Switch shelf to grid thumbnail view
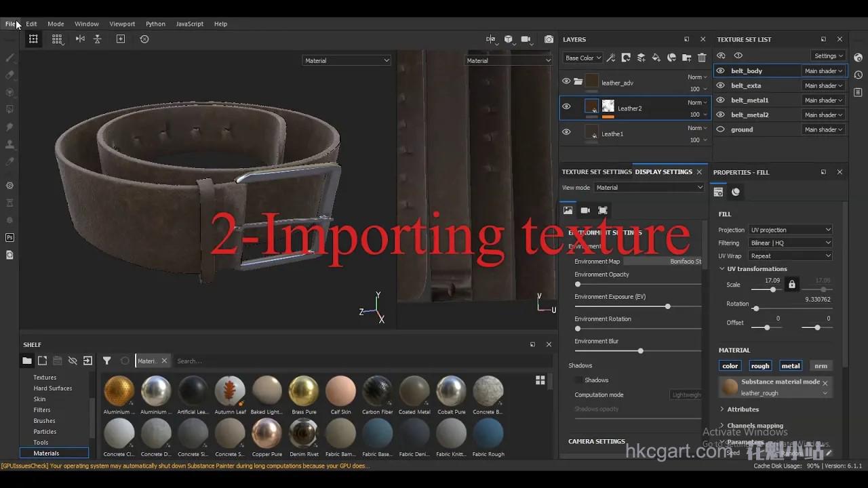Image resolution: width=868 pixels, height=488 pixels. 540,380
